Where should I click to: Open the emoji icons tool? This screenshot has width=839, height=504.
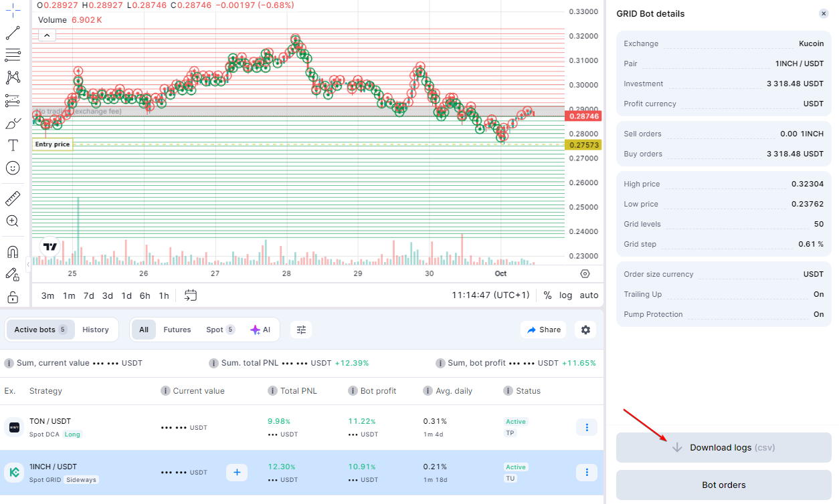(13, 168)
